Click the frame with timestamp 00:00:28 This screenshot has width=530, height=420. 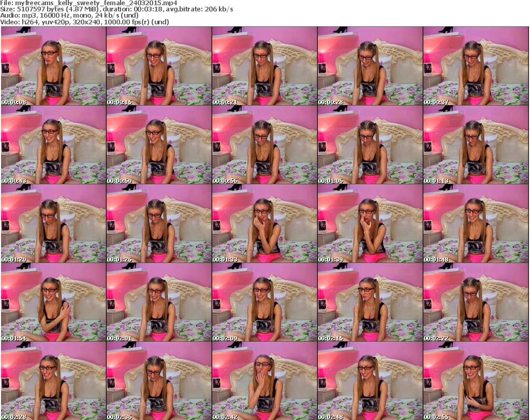[x=370, y=66]
